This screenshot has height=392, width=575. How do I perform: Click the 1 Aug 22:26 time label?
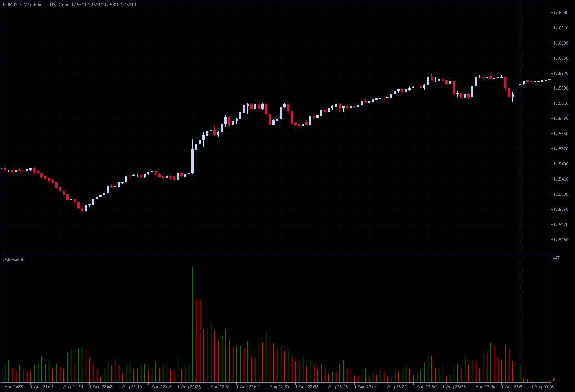tap(189, 387)
